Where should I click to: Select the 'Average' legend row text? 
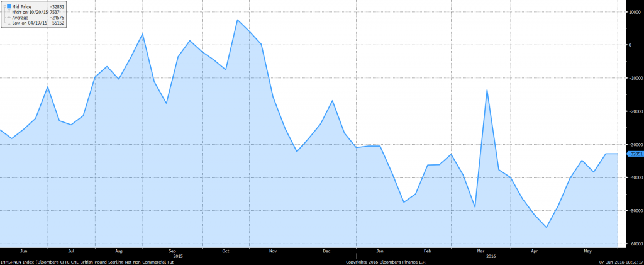21,18
